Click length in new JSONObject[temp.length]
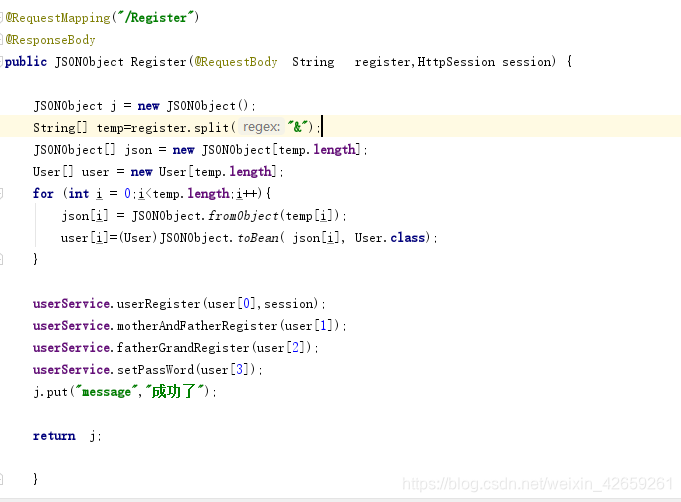This screenshot has width=681, height=502. 334,150
